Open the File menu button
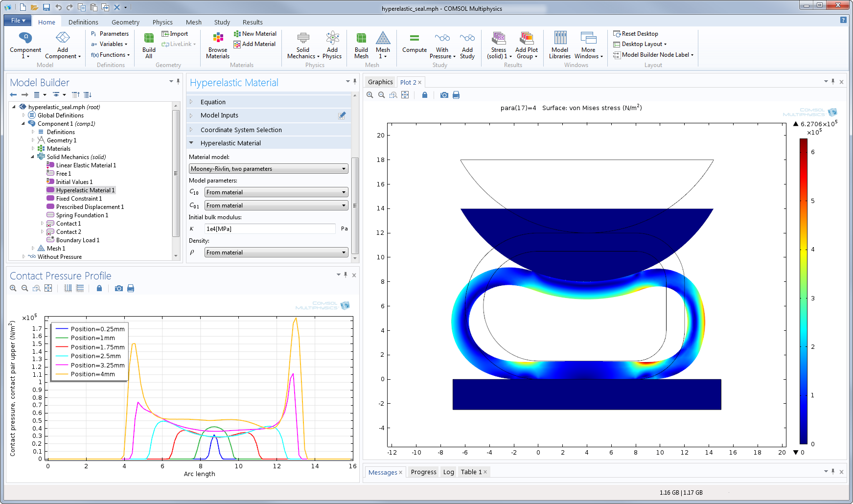The width and height of the screenshot is (853, 504). coord(18,21)
